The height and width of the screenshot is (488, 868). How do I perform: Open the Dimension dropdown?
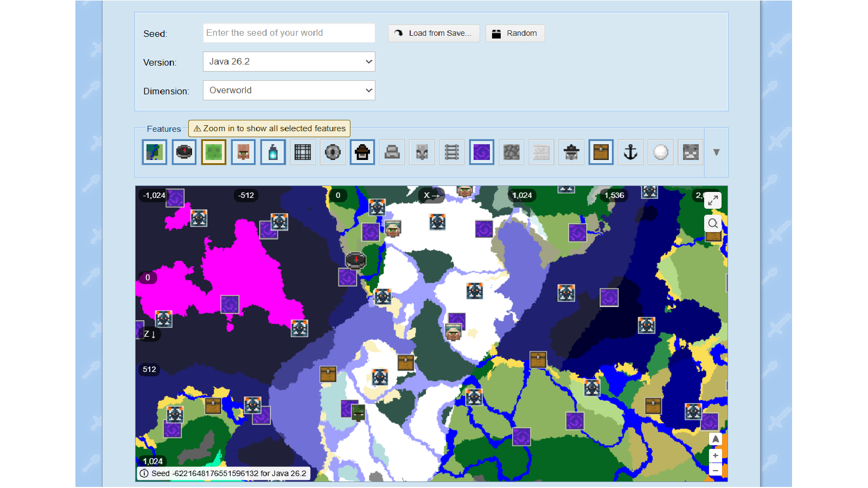pyautogui.click(x=289, y=91)
